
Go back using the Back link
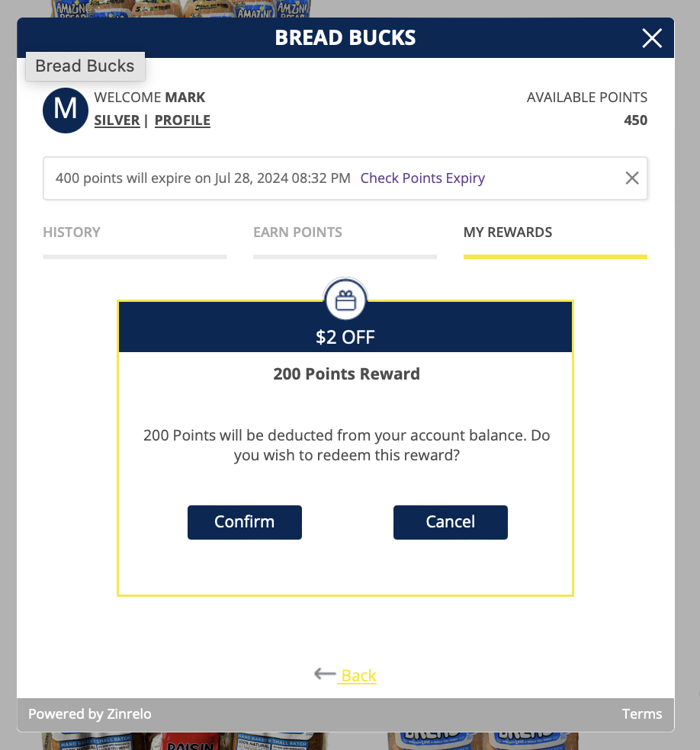coord(358,675)
